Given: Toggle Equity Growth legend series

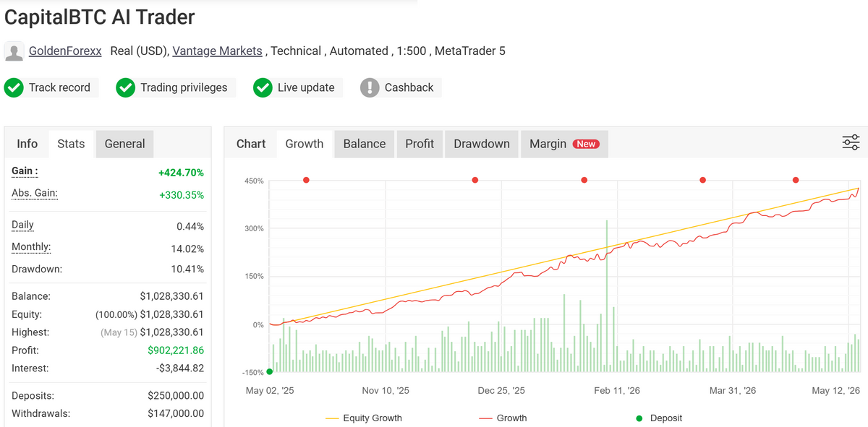Looking at the screenshot, I should click(x=363, y=418).
